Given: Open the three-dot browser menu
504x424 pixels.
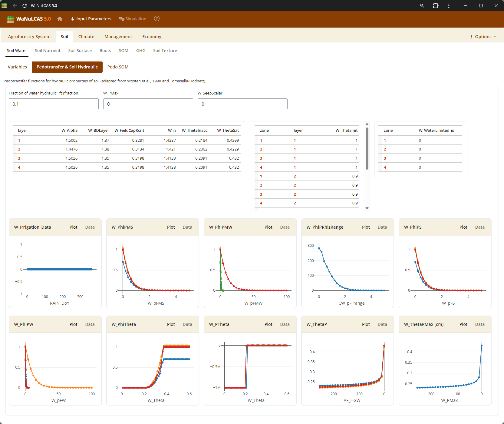Looking at the screenshot, I should 449,5.
